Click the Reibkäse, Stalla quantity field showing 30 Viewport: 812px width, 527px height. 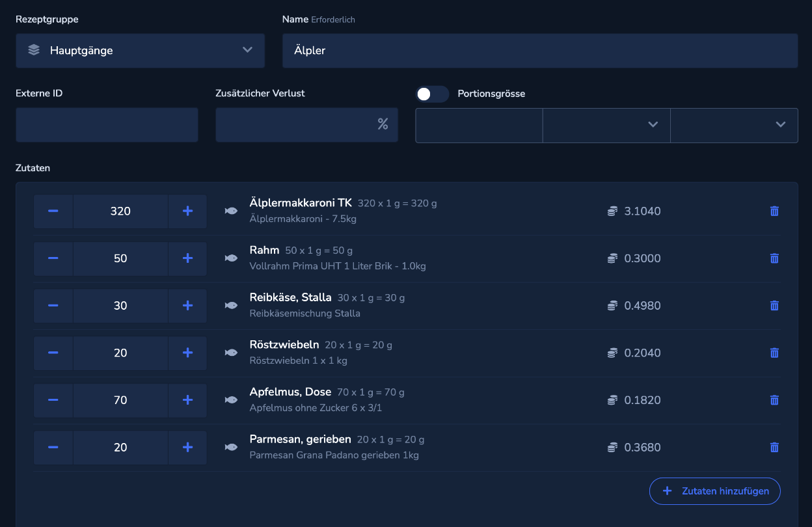120,306
